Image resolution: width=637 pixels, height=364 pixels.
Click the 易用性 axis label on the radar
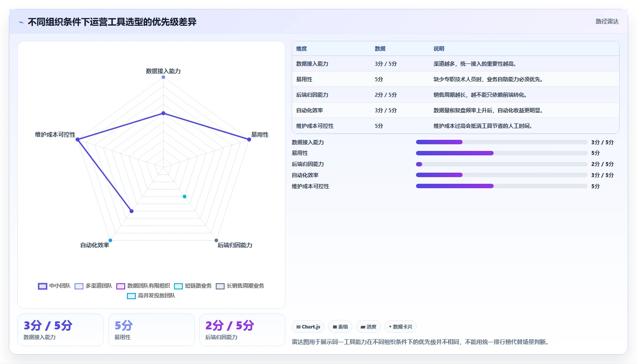click(x=260, y=135)
